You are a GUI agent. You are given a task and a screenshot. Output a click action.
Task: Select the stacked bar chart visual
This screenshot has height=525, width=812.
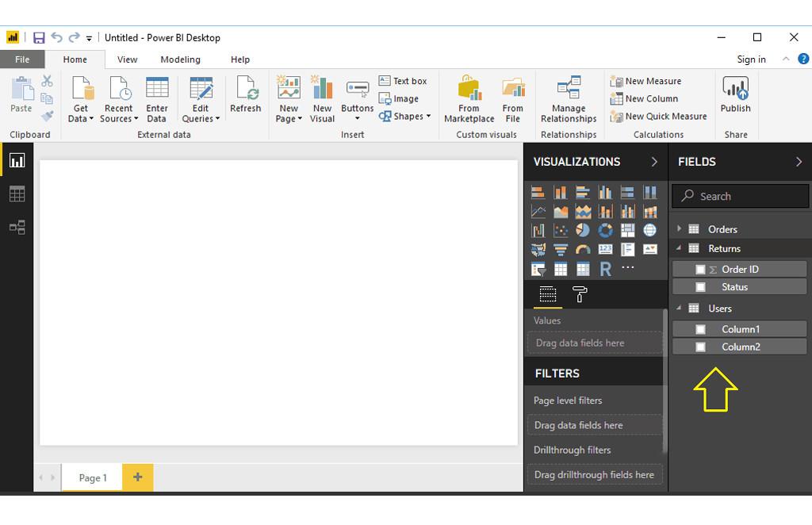pyautogui.click(x=538, y=193)
